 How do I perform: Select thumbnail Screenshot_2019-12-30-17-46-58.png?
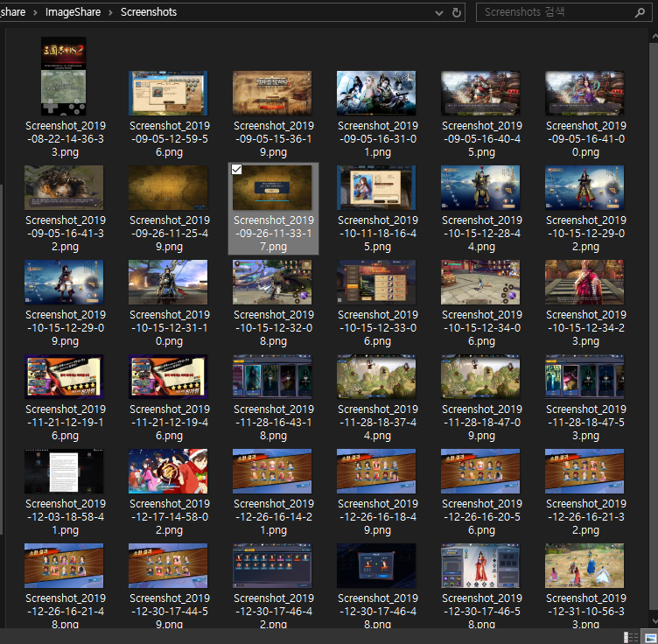480,565
